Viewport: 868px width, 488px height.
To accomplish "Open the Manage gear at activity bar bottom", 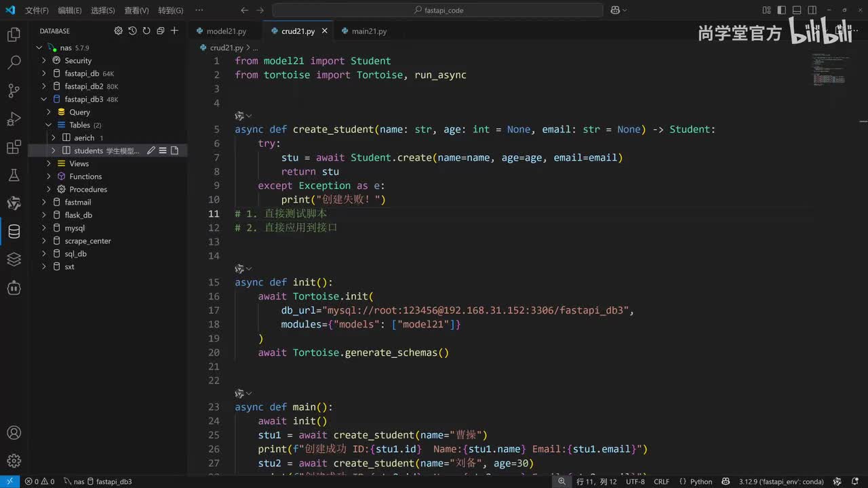I will [x=14, y=461].
